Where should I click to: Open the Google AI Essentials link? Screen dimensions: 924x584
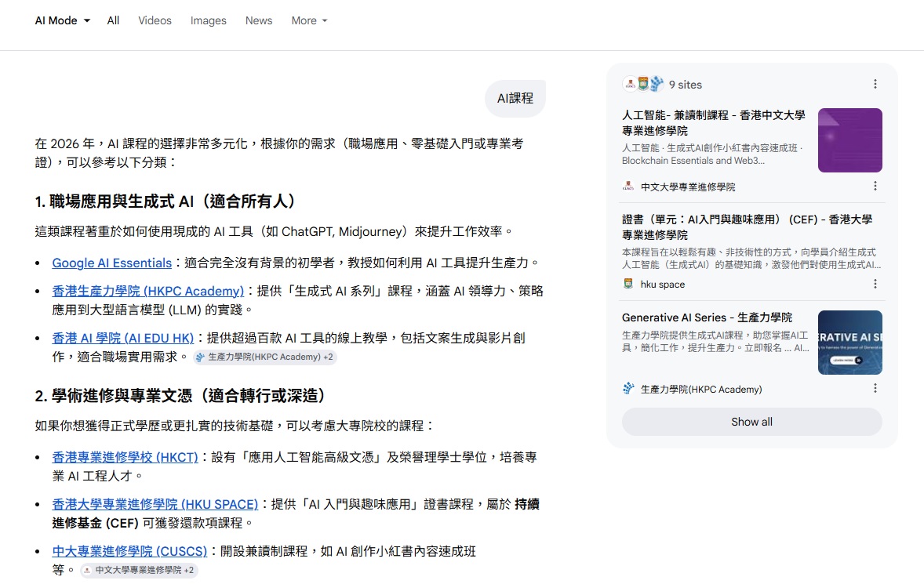(112, 263)
